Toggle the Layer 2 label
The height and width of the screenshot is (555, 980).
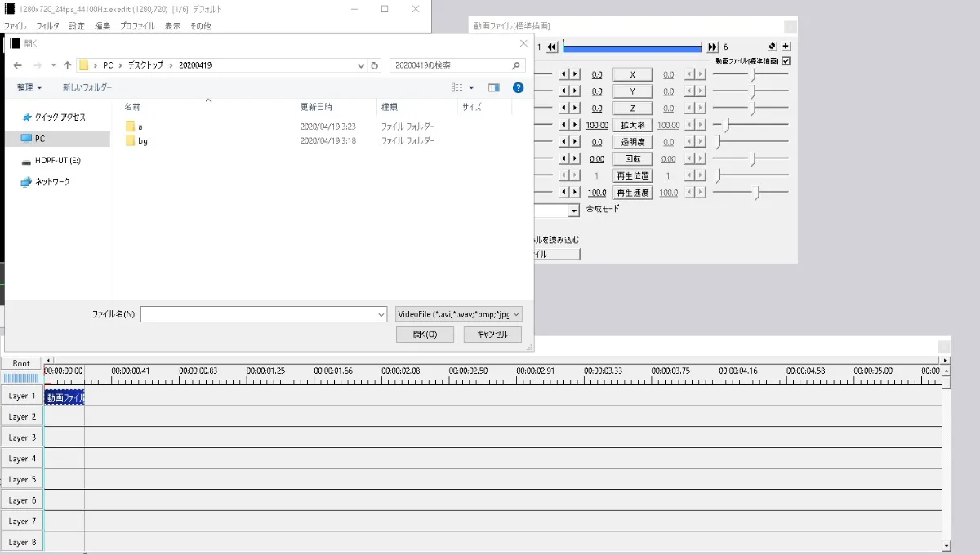pyautogui.click(x=22, y=417)
